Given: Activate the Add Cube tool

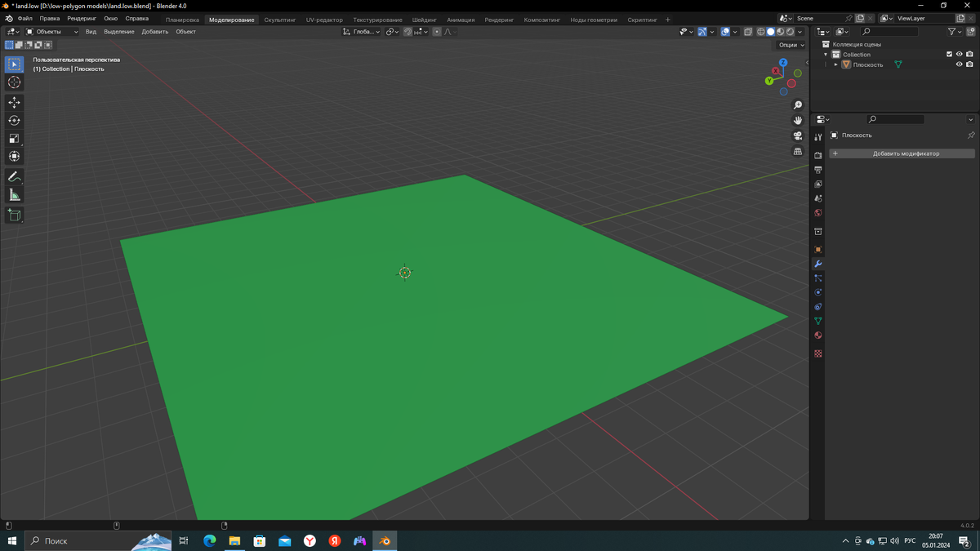Looking at the screenshot, I should coord(14,215).
